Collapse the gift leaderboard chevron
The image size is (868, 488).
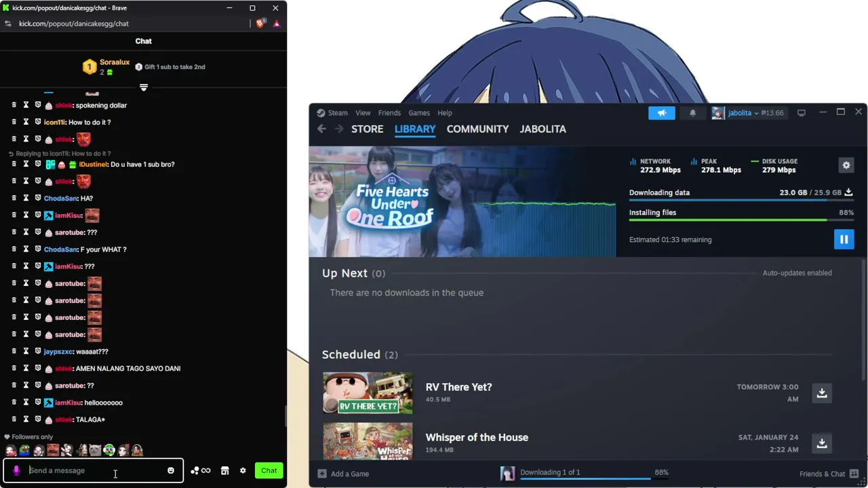(144, 87)
